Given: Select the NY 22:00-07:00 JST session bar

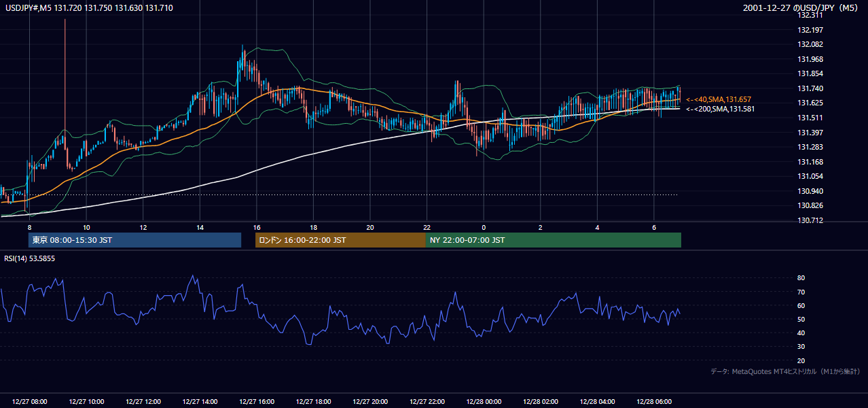Looking at the screenshot, I should [553, 240].
